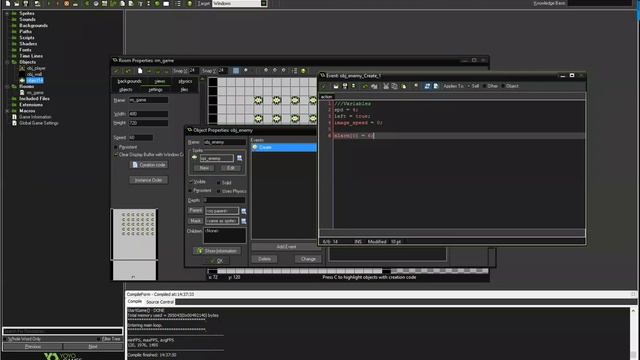Run the game with the green play icon
This screenshot has height=360, width=640.
(49, 4)
